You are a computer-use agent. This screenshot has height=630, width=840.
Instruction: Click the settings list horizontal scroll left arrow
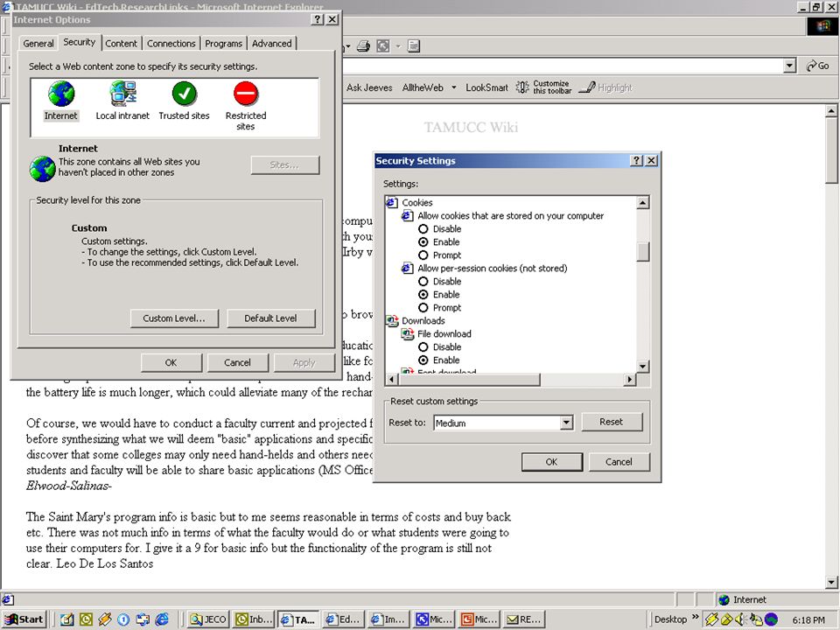pyautogui.click(x=392, y=379)
